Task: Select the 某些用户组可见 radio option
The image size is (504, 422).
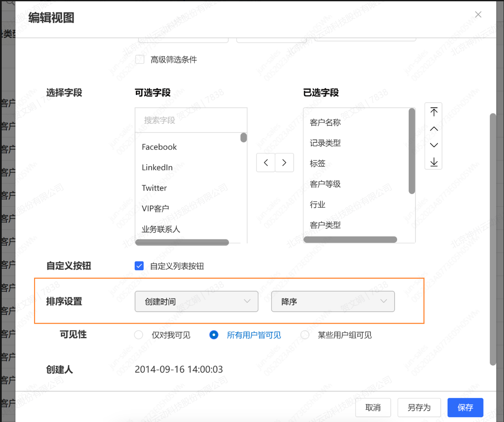Action: (x=305, y=335)
